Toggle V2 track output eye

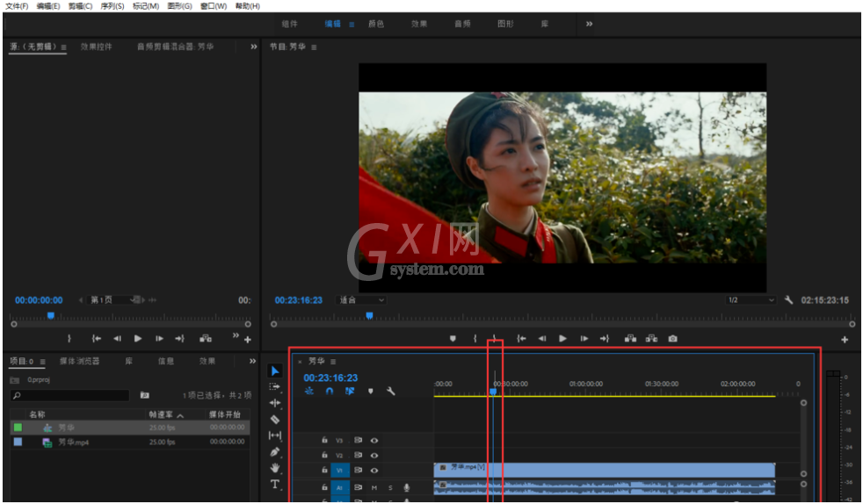(374, 455)
